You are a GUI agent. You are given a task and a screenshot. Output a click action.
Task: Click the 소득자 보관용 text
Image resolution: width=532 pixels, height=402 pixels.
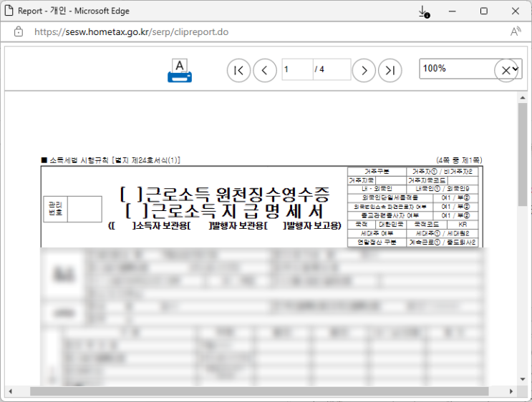(x=161, y=226)
